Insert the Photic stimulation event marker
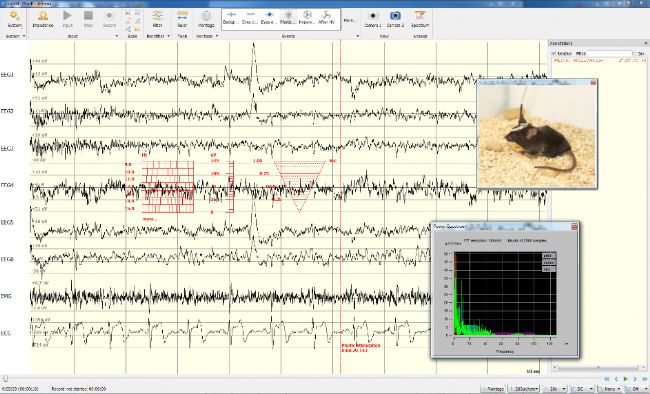650x394 pixels. tap(288, 18)
